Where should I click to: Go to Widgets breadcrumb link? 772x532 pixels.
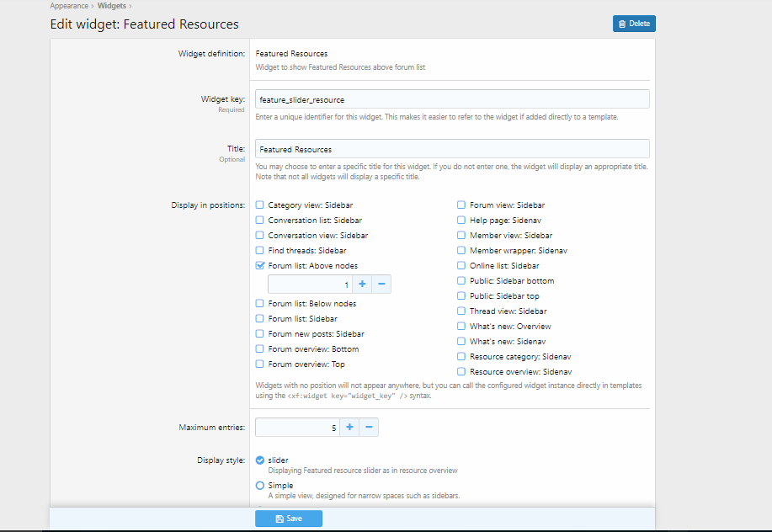click(112, 6)
